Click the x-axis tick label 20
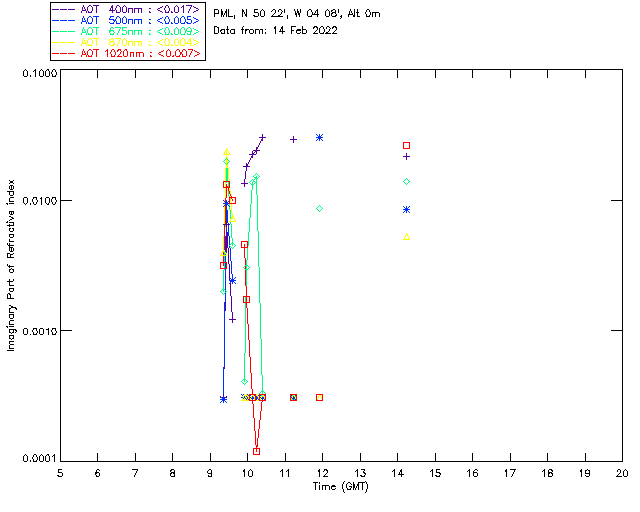This screenshot has height=512, width=640. click(x=622, y=473)
